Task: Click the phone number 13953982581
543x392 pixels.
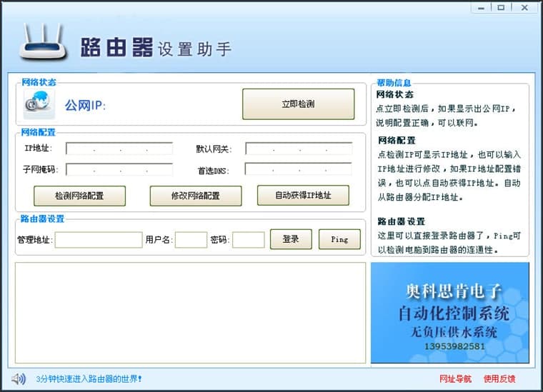Action: tap(454, 346)
